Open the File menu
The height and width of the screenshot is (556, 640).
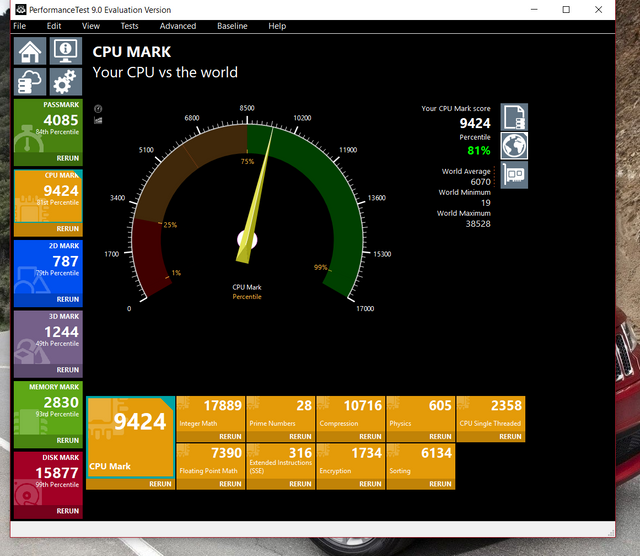click(x=20, y=26)
